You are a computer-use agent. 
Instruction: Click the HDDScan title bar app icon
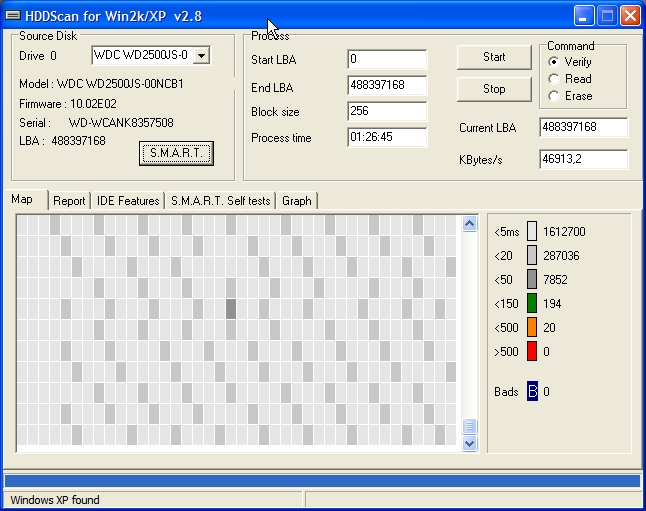[x=13, y=16]
